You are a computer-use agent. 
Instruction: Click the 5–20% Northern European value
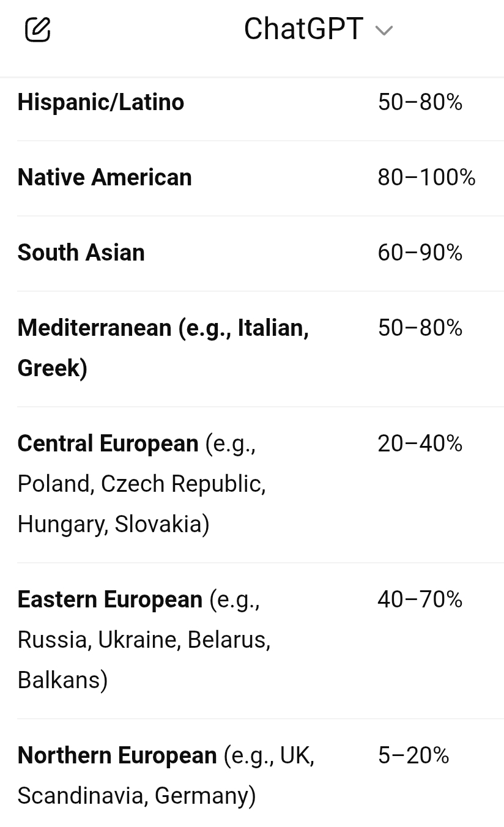point(413,755)
